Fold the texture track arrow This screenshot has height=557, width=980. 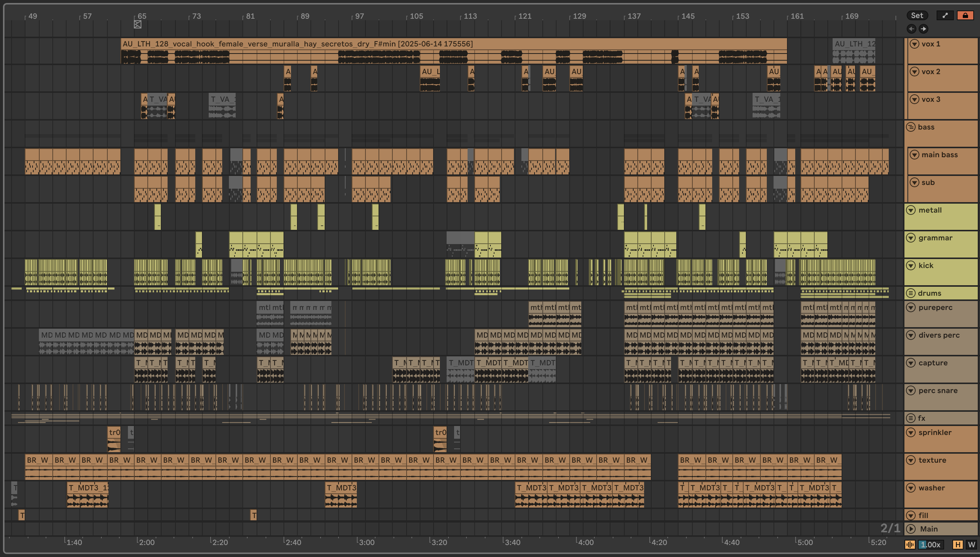(911, 460)
